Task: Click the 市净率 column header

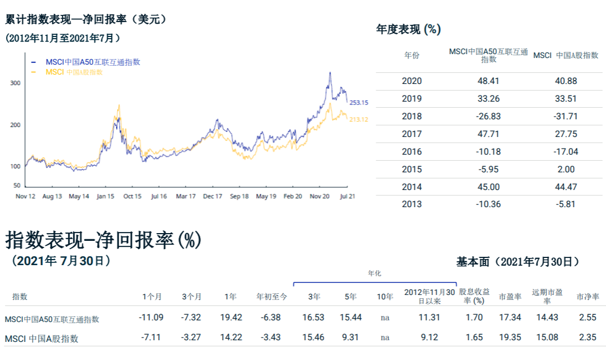Action: [x=588, y=297]
